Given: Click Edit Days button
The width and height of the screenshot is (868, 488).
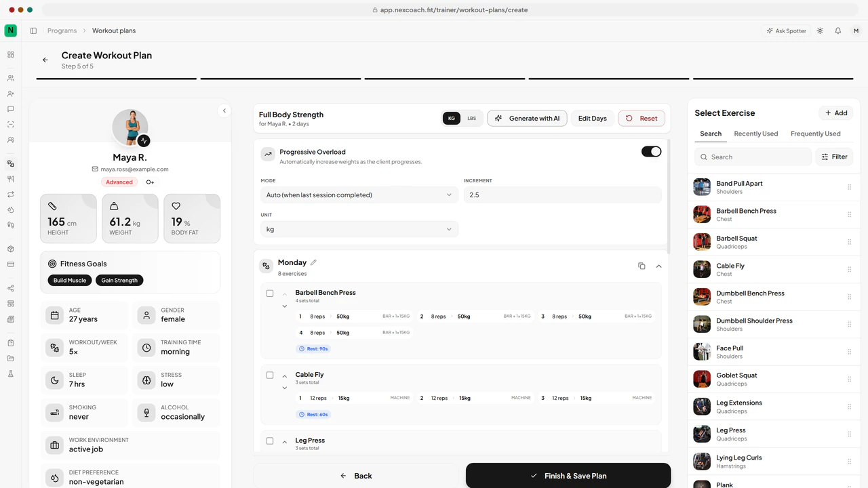Looking at the screenshot, I should point(592,118).
